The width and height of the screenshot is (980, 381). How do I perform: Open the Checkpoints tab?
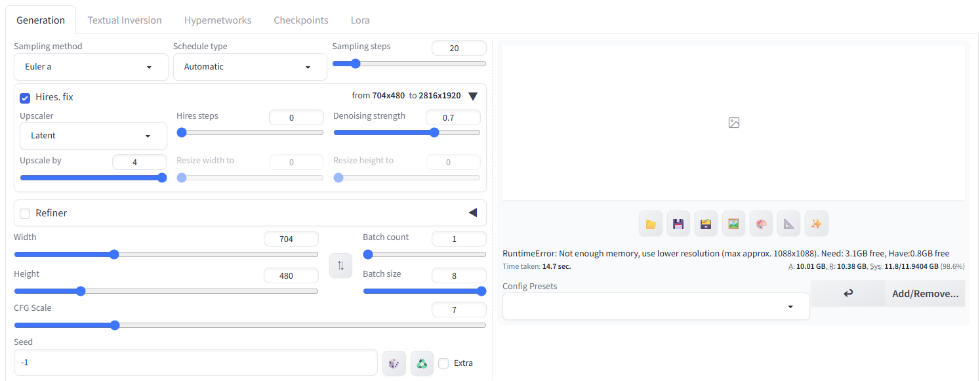click(x=301, y=20)
